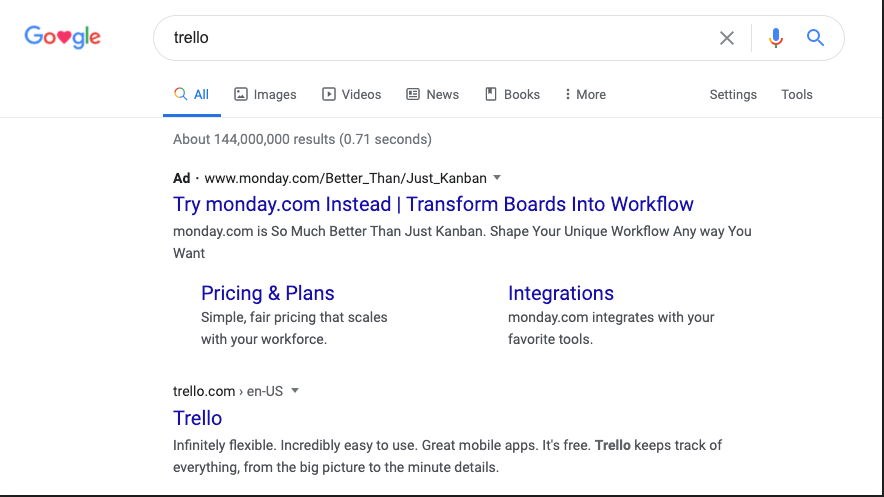This screenshot has height=497, width=884.
Task: Open search Tools
Action: point(797,95)
